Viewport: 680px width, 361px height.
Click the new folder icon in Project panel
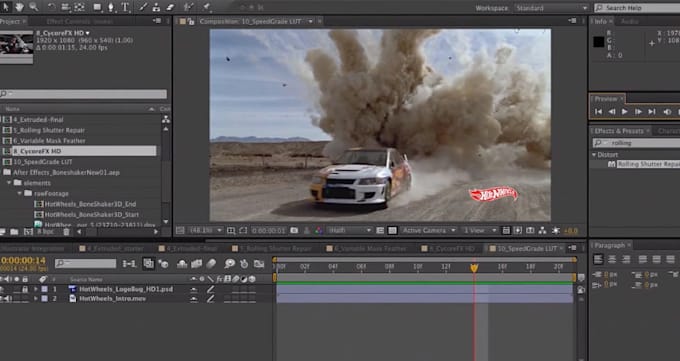[14, 232]
